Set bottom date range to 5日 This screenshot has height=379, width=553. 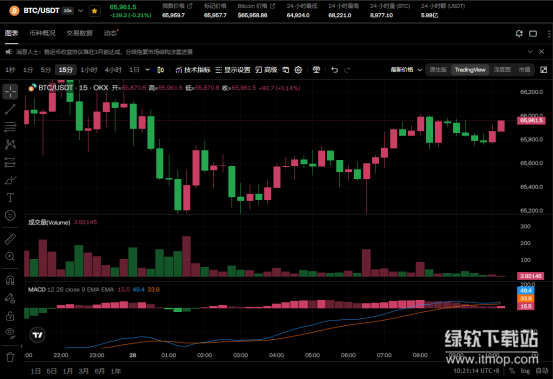point(51,371)
